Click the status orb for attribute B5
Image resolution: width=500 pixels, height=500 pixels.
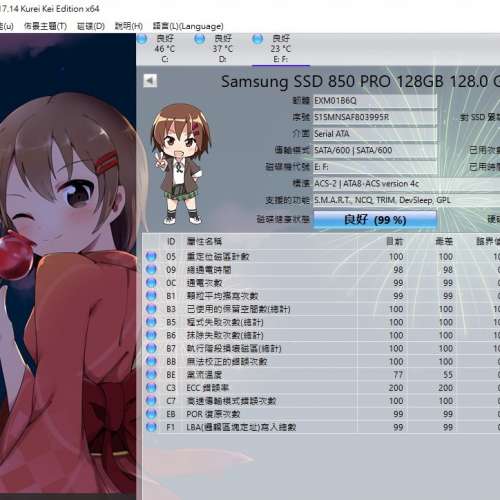pyautogui.click(x=151, y=322)
